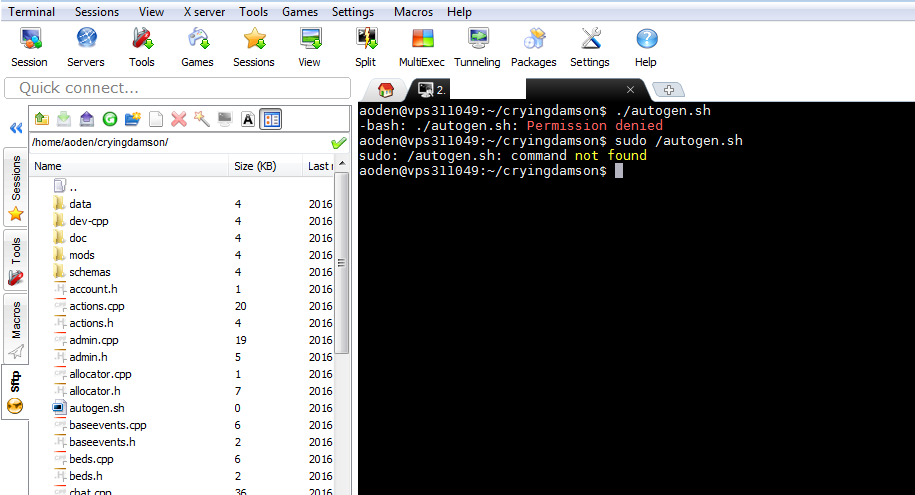Open the Tools menu in the menu bar
This screenshot has height=495, width=915.
point(253,12)
